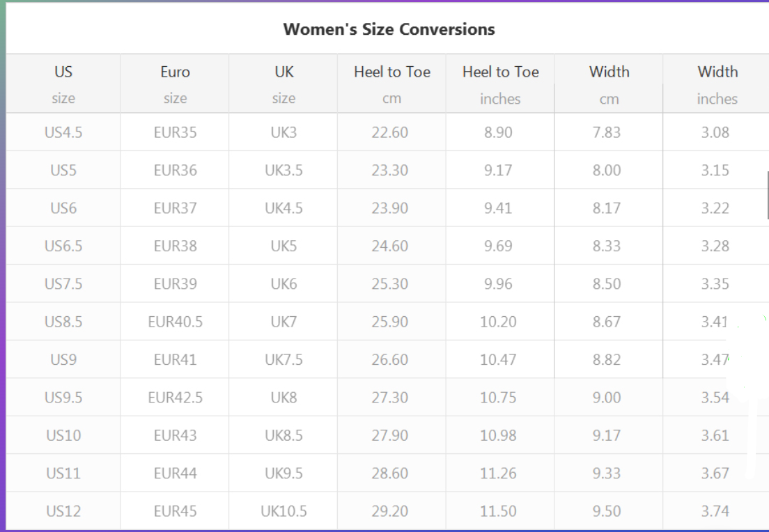The width and height of the screenshot is (769, 532).
Task: Select the "EUR37" cell
Action: click(175, 208)
